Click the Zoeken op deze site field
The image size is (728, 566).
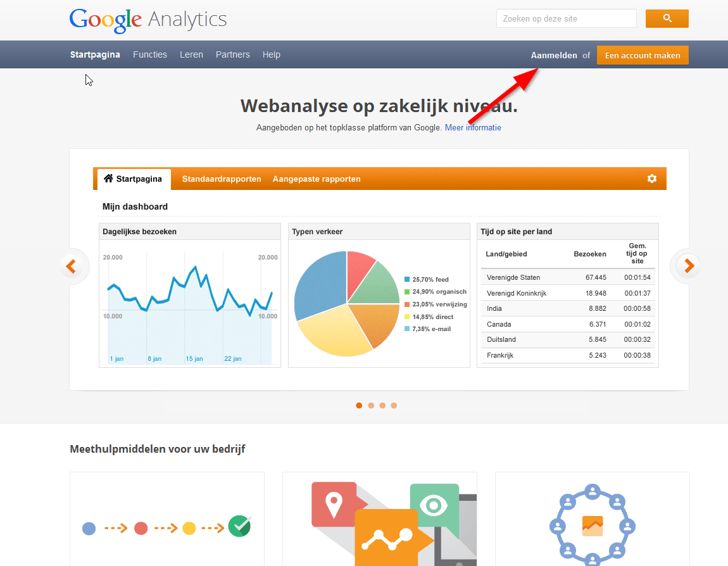point(565,18)
